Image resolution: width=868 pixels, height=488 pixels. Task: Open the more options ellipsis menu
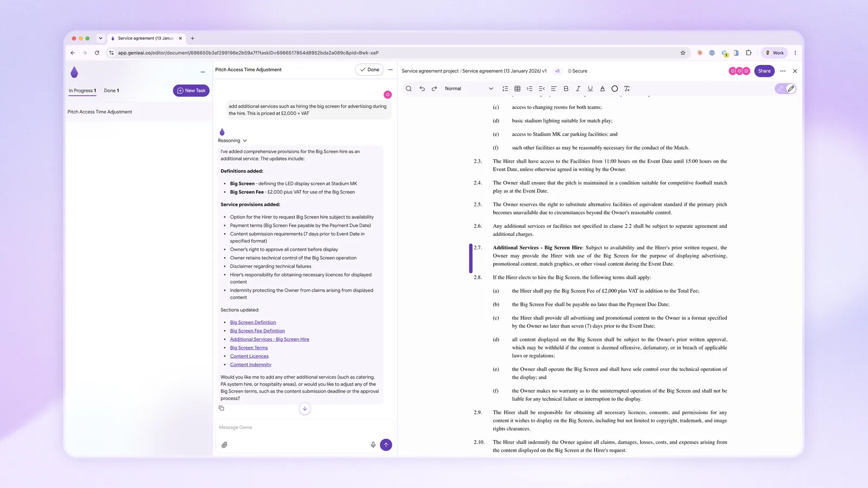783,71
